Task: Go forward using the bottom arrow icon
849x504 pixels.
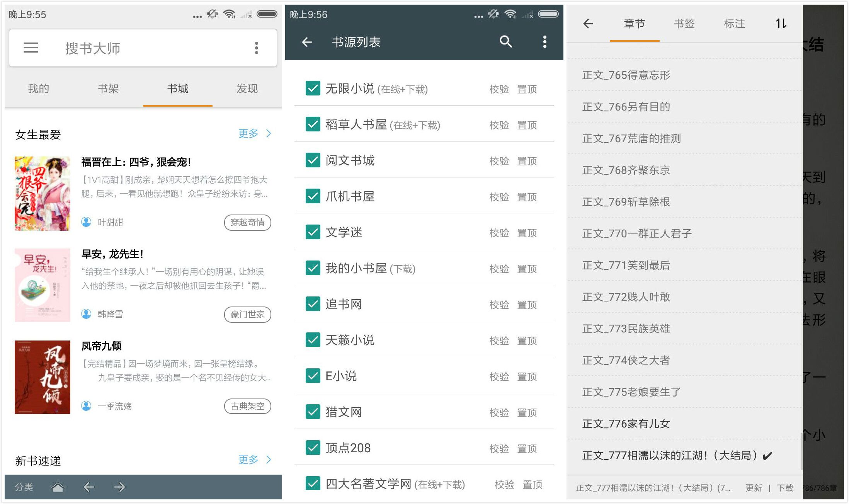Action: click(119, 487)
